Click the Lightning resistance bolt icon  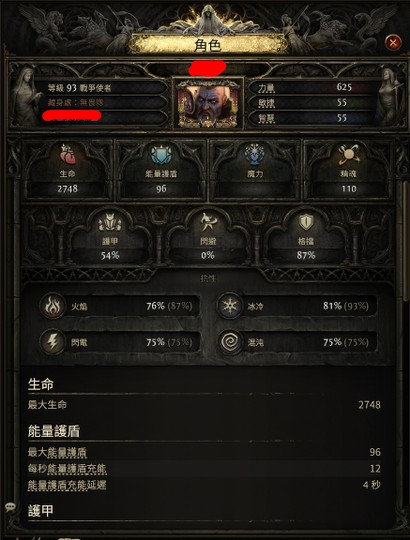(53, 342)
